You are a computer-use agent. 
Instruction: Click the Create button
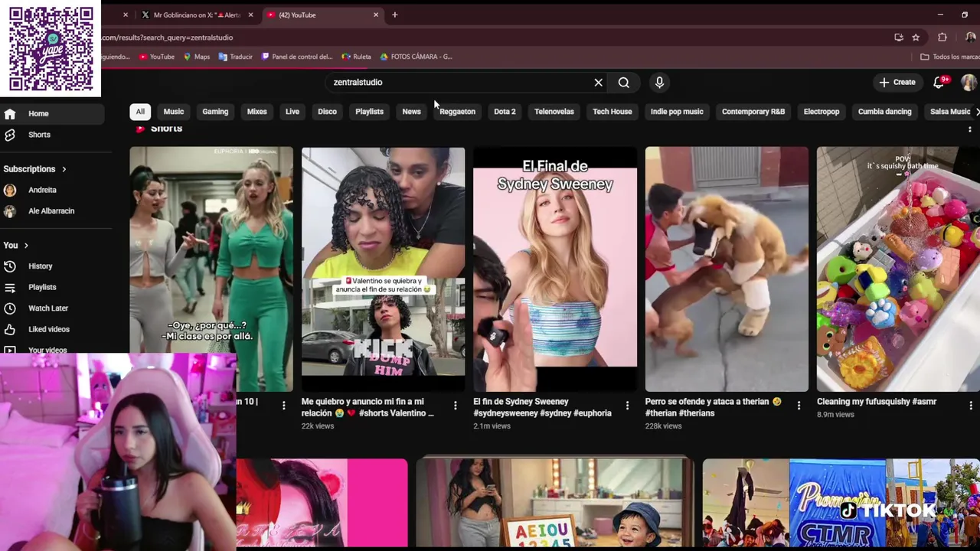(x=897, y=83)
